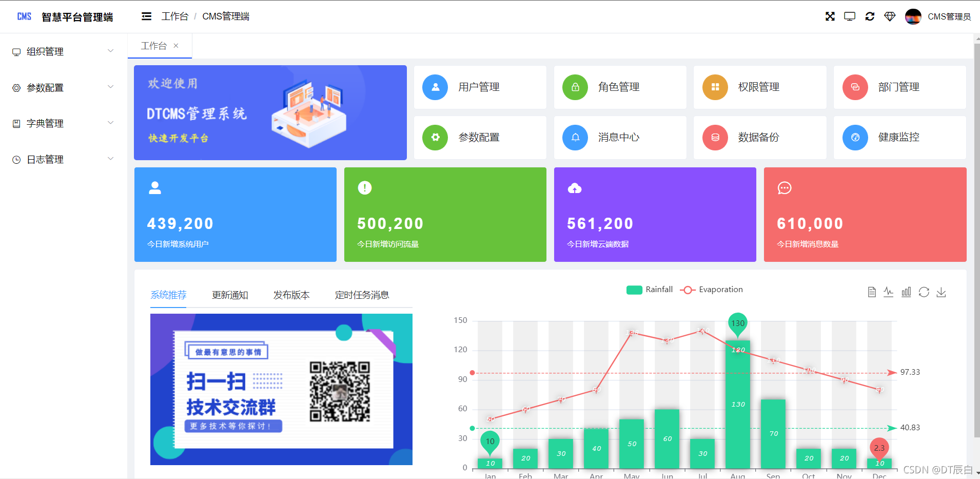This screenshot has height=479, width=980.
Task: Expand the 组织管理 menu chevron
Action: [111, 51]
